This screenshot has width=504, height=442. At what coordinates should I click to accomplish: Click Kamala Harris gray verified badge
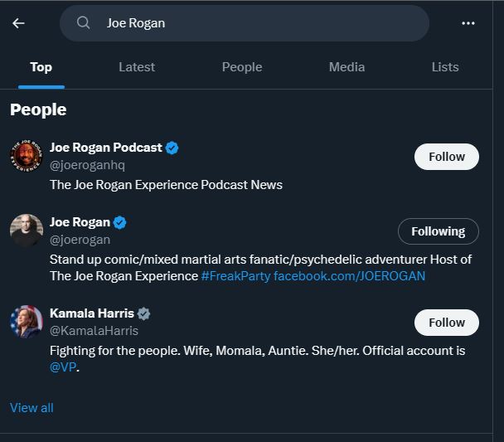click(x=143, y=313)
